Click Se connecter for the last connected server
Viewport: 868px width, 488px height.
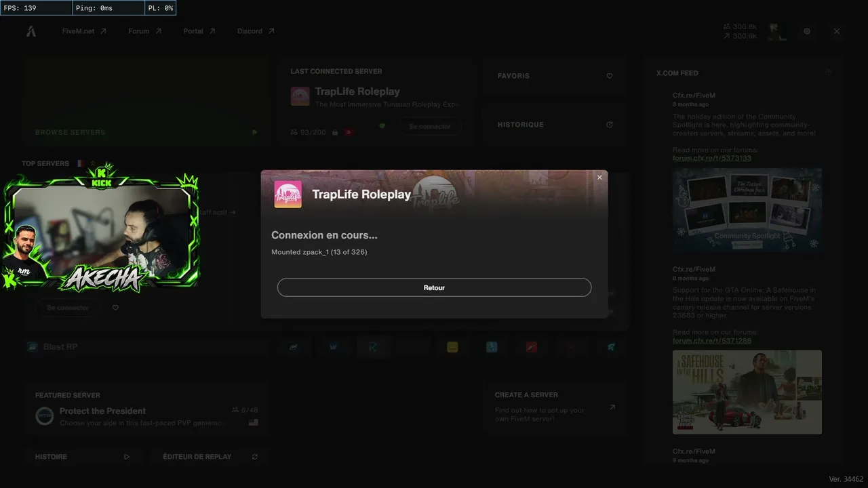(x=429, y=127)
